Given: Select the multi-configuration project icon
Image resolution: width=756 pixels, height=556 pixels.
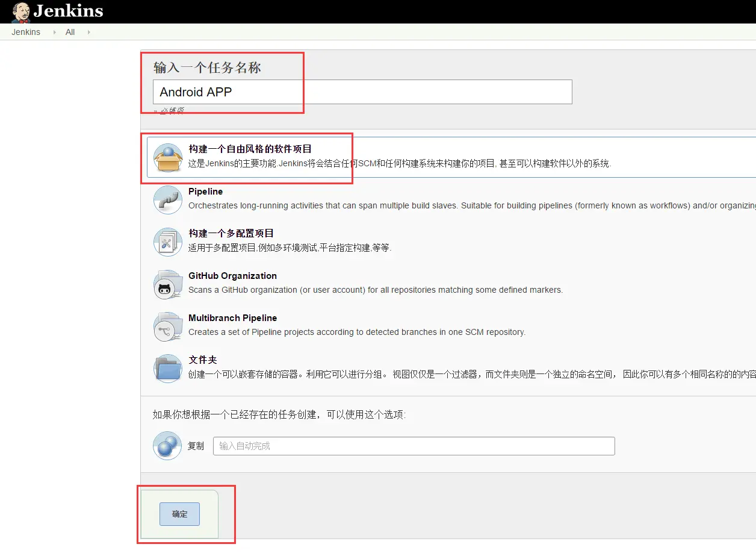Looking at the screenshot, I should point(168,242).
